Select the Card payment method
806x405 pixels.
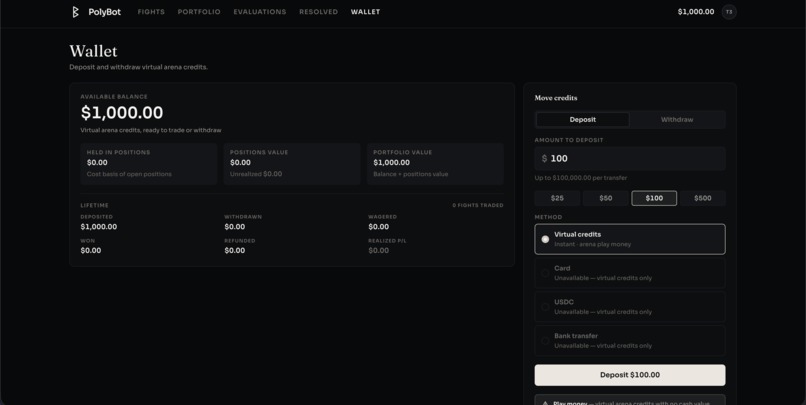tap(630, 273)
